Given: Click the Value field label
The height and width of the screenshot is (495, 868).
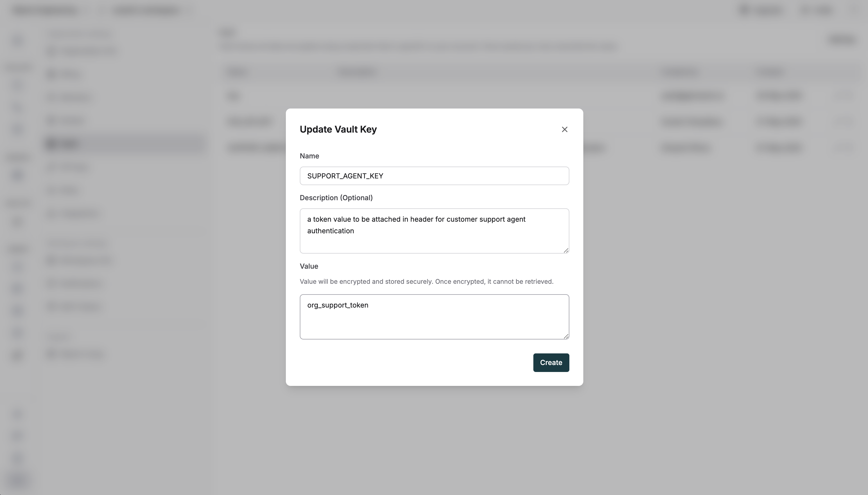Looking at the screenshot, I should (309, 266).
